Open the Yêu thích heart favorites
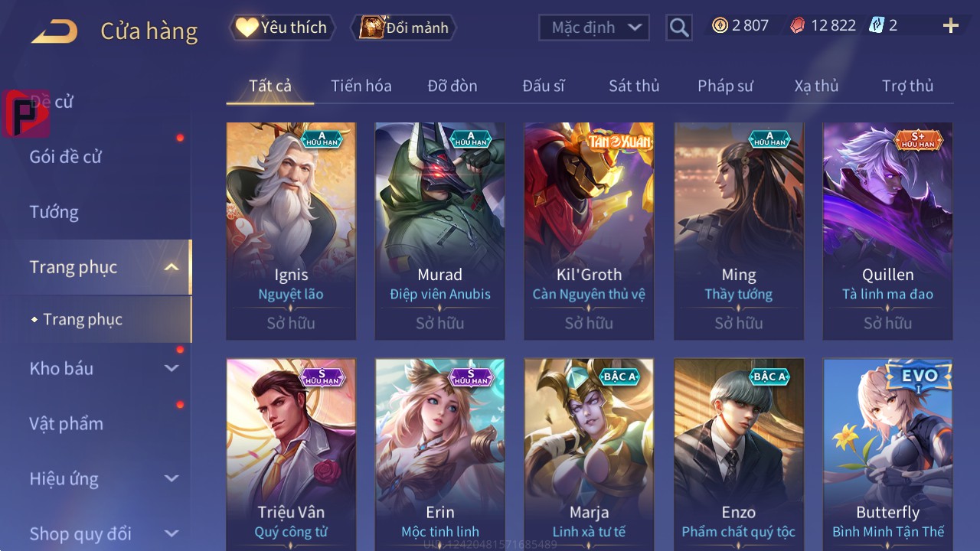 247,28
